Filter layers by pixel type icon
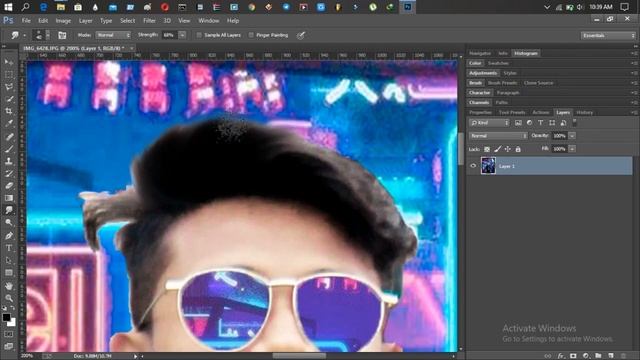The image size is (640, 360). coord(518,123)
